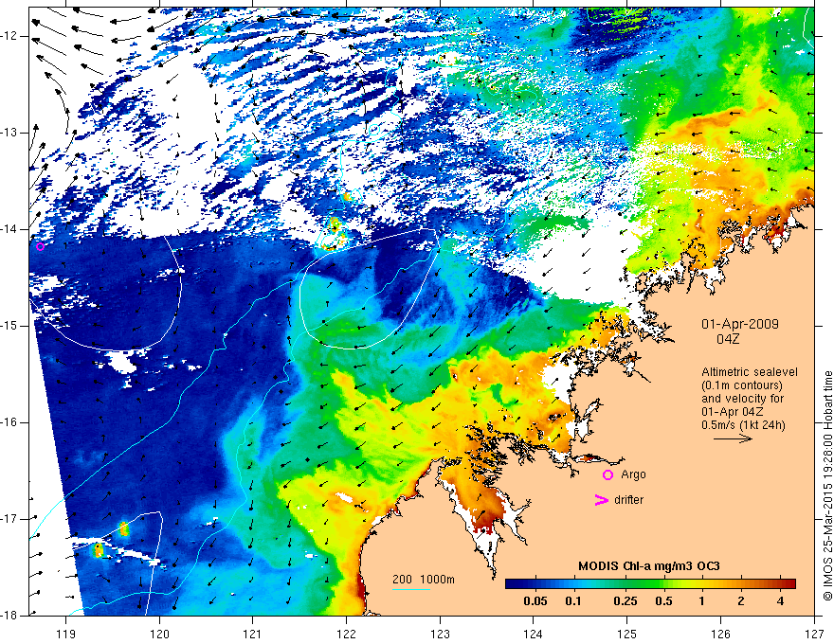Click the velocity scale arrow under 0.5m/s

coord(733,438)
